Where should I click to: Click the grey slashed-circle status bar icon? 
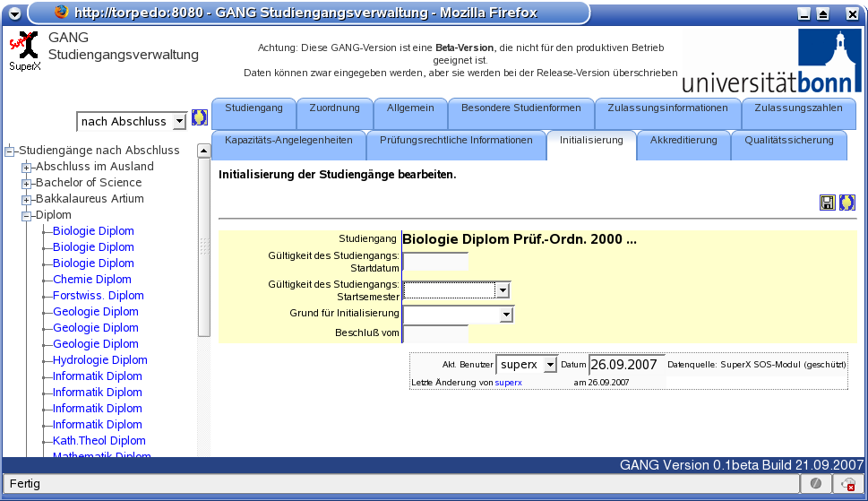(x=816, y=484)
